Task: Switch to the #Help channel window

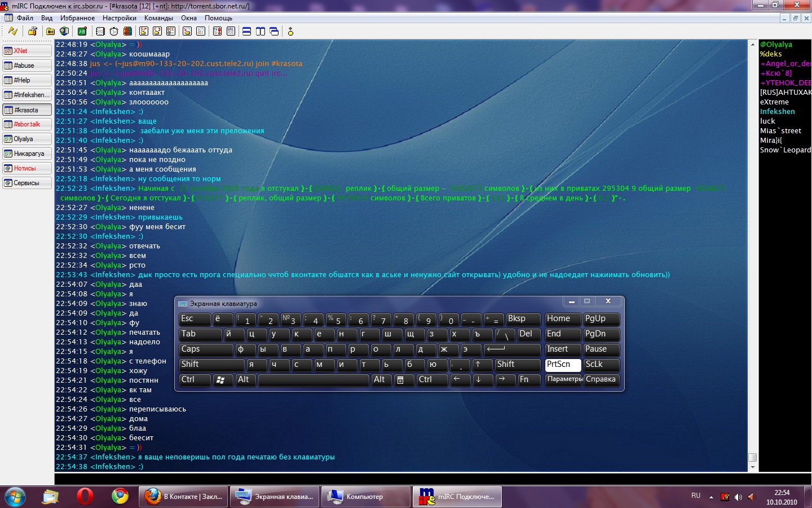Action: [x=27, y=80]
